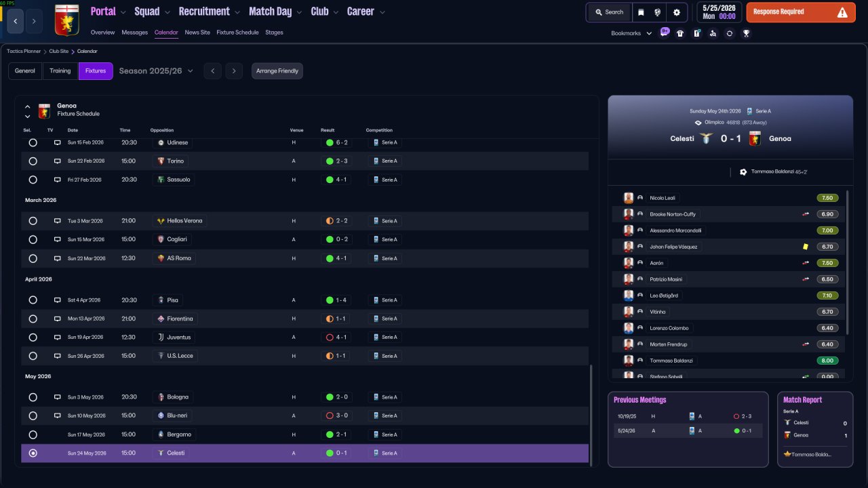The width and height of the screenshot is (868, 488).
Task: Select the Torino fixture radio button
Action: coord(33,161)
